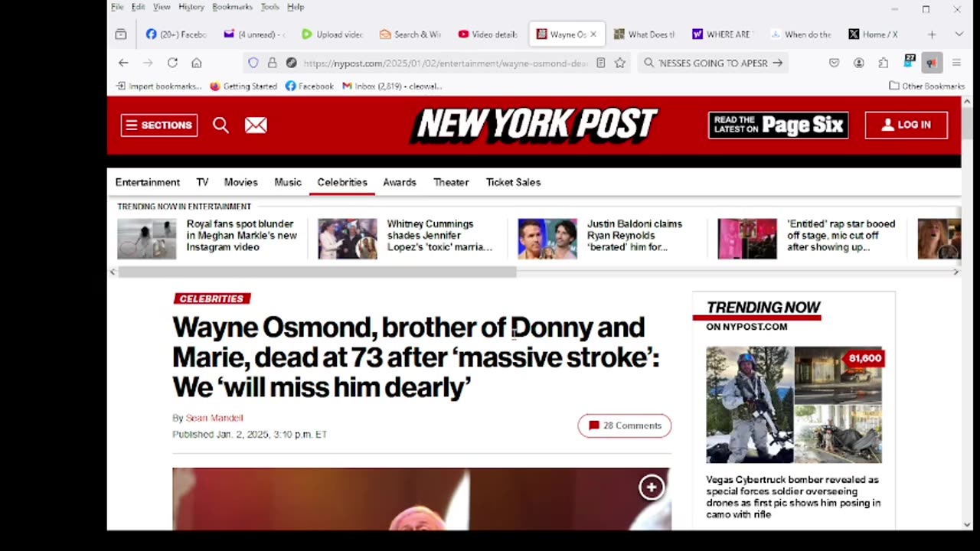980x551 pixels.
Task: Switch to the 'When do the' tab
Action: [801, 34]
